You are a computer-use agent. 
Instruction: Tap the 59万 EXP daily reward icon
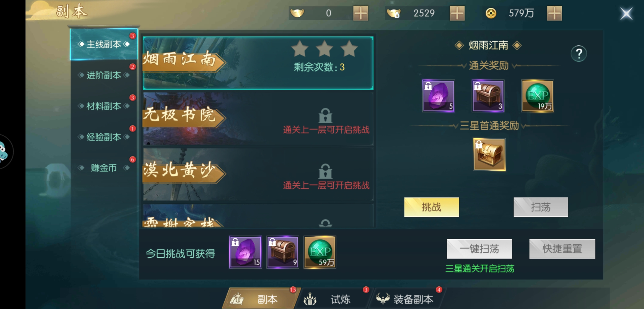point(320,252)
